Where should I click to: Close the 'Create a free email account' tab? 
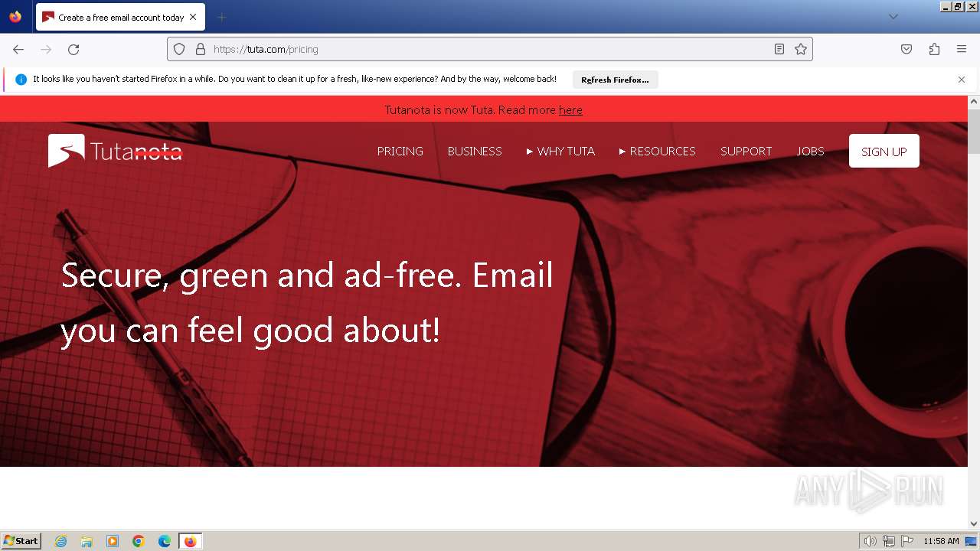(193, 17)
